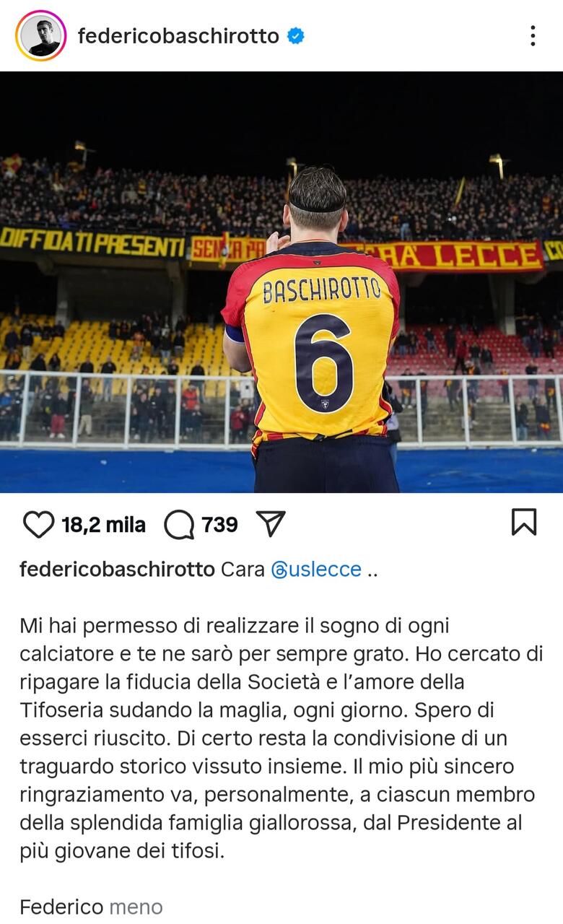Tap the 'Federico' signature text
Image resolution: width=563 pixels, height=924 pixels.
[x=61, y=907]
